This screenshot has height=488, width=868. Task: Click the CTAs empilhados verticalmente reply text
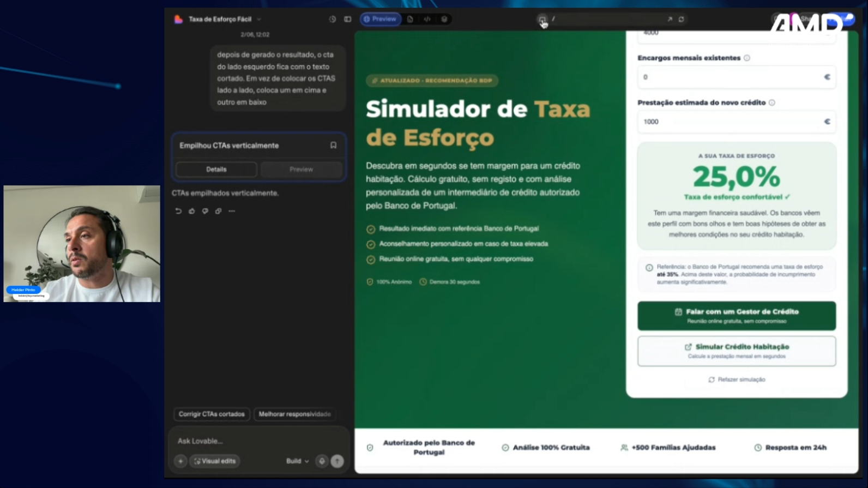click(x=225, y=193)
